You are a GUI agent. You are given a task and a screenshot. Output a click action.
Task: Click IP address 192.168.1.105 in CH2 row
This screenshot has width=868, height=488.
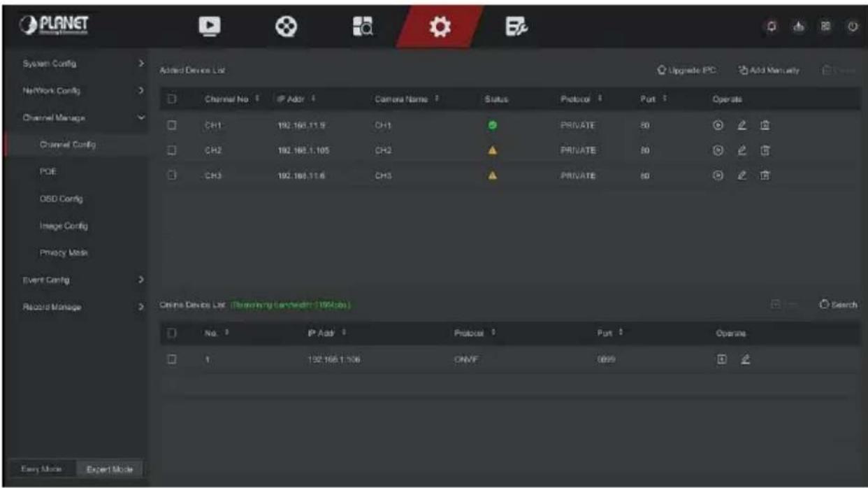[x=302, y=151]
